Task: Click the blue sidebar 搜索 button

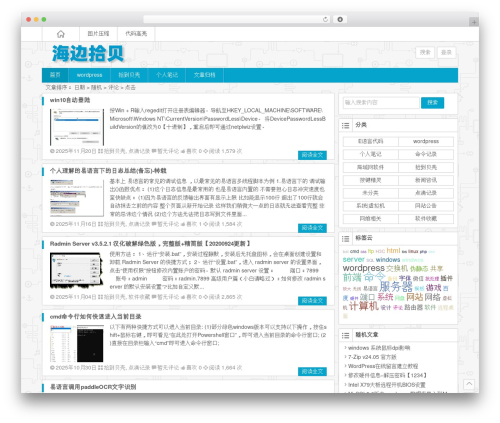Action: [432, 103]
